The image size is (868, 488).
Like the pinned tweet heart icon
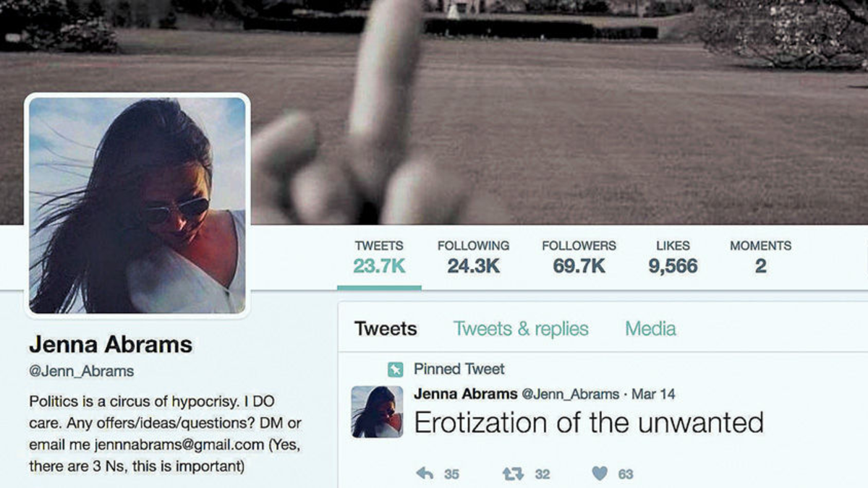tap(600, 474)
